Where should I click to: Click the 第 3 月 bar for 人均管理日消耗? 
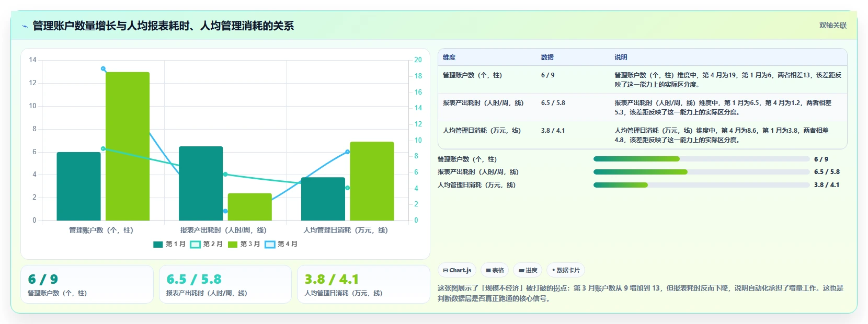tap(372, 181)
